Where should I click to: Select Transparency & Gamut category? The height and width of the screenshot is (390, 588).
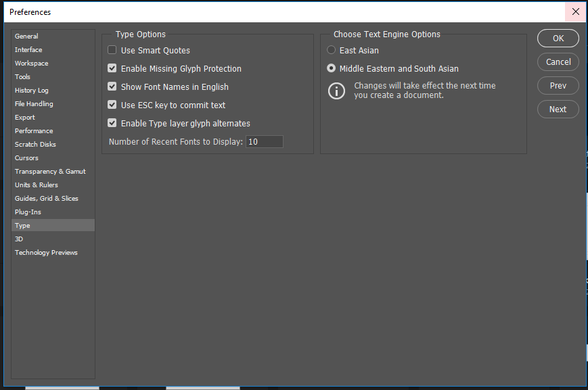click(53, 171)
